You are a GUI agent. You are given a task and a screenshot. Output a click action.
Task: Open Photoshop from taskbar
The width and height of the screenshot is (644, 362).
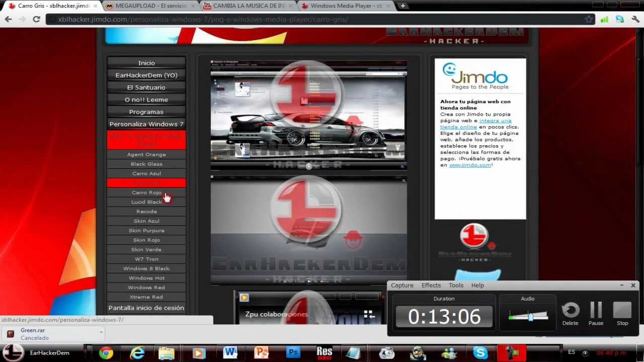(x=292, y=353)
